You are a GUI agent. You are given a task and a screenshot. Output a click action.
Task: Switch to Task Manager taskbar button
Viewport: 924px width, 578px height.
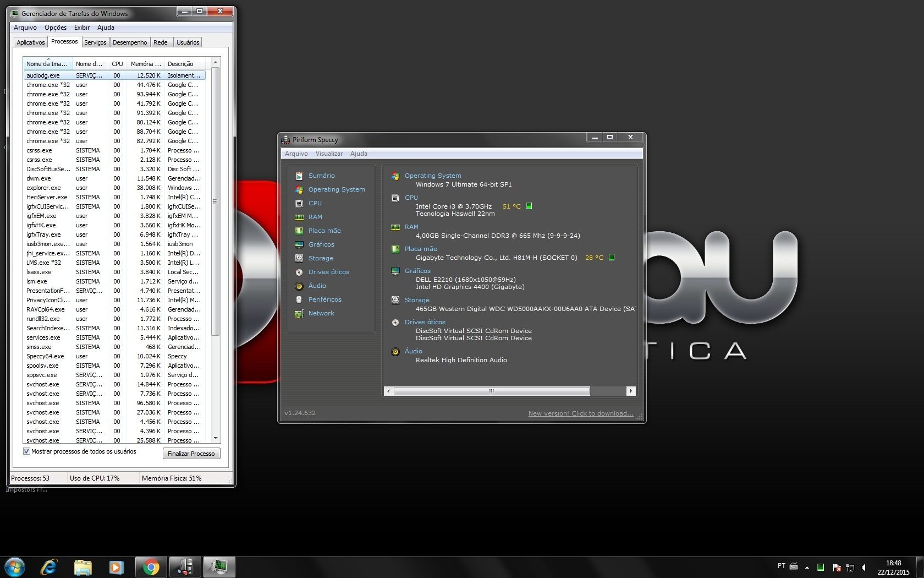219,567
